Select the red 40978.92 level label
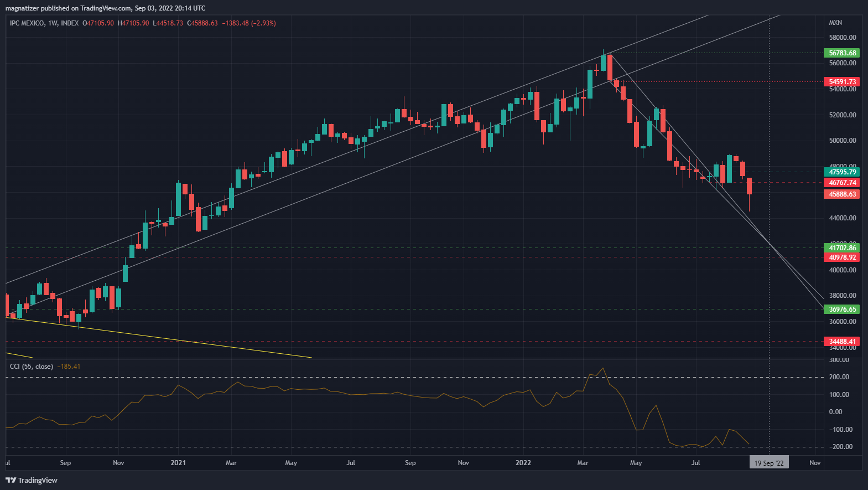Viewport: 868px width, 490px height. (842, 257)
